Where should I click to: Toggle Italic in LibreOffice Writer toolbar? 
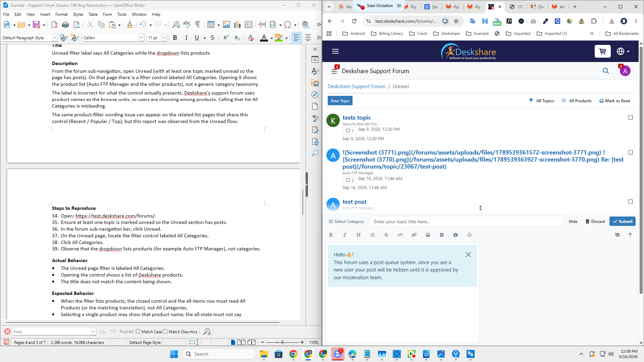pyautogui.click(x=186, y=38)
